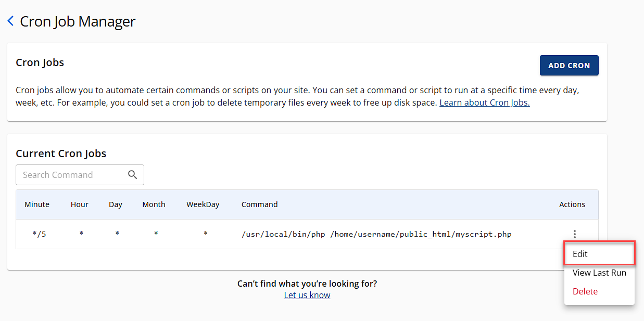
Task: Click the Cron Job Manager page title
Action: pos(78,21)
